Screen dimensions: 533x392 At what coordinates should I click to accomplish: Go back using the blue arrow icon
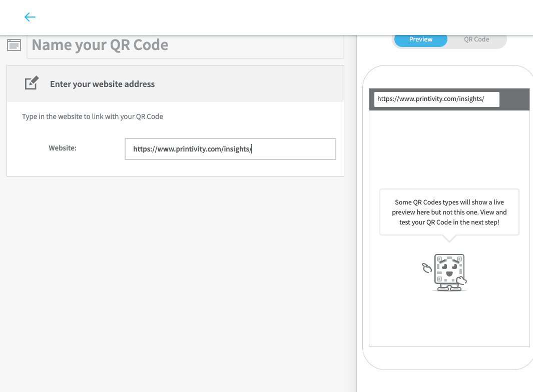coord(30,17)
